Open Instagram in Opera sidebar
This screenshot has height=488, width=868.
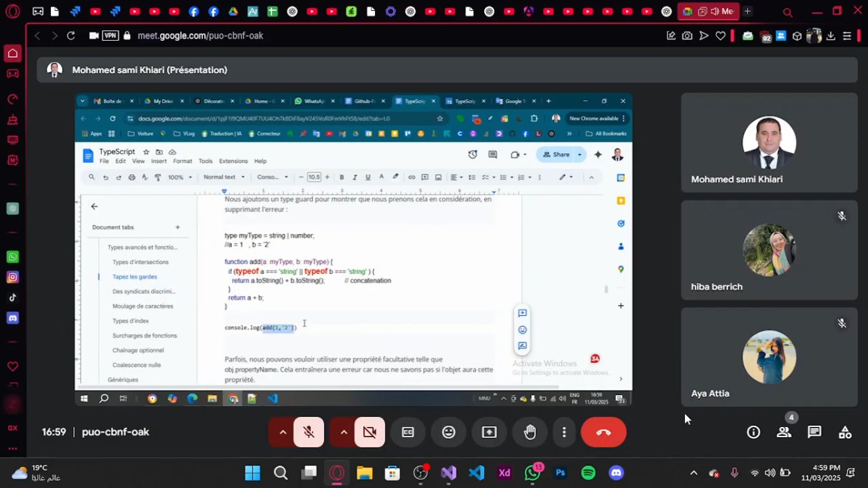13,277
